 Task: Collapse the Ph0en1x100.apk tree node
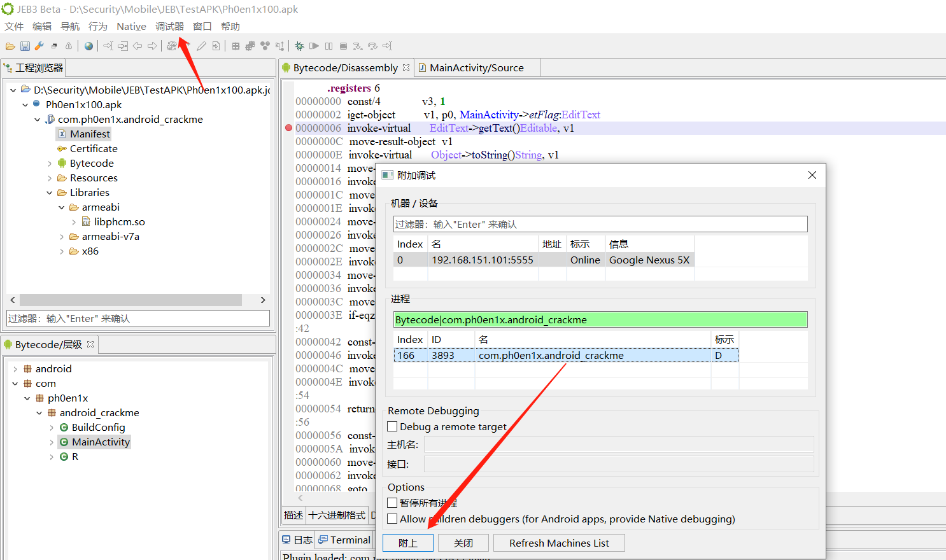(25, 105)
